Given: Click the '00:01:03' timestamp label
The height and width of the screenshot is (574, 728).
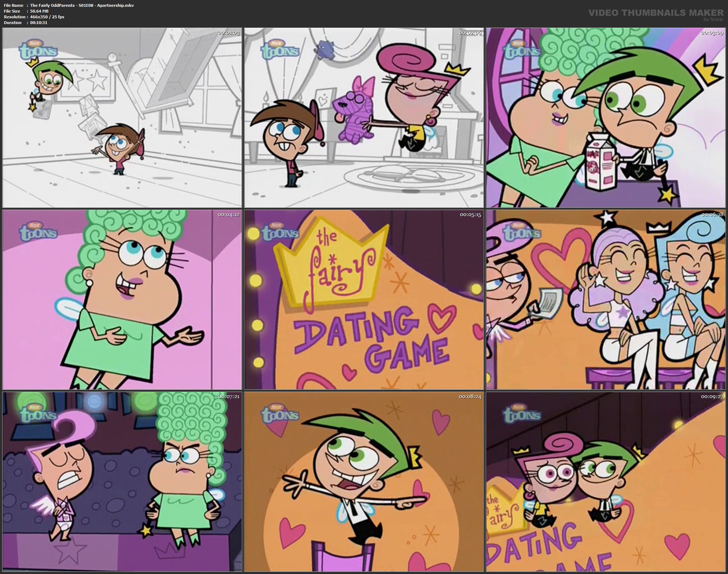Looking at the screenshot, I should [x=229, y=33].
